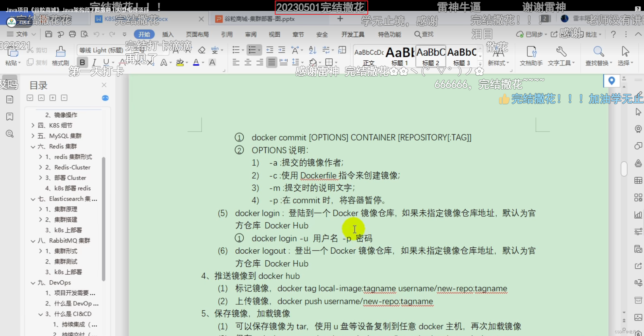Click the Clear Formatting eraser icon

[x=202, y=50]
